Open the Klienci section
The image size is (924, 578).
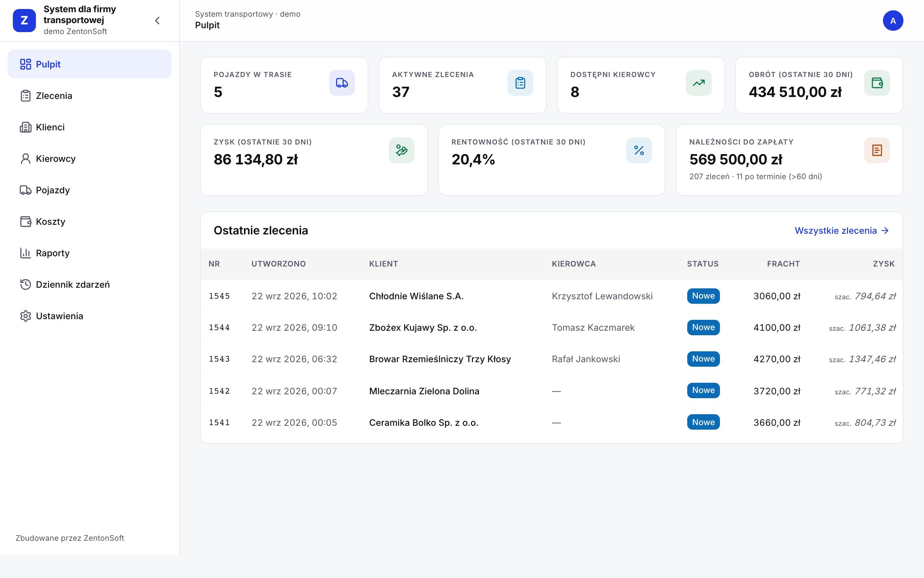click(x=89, y=127)
